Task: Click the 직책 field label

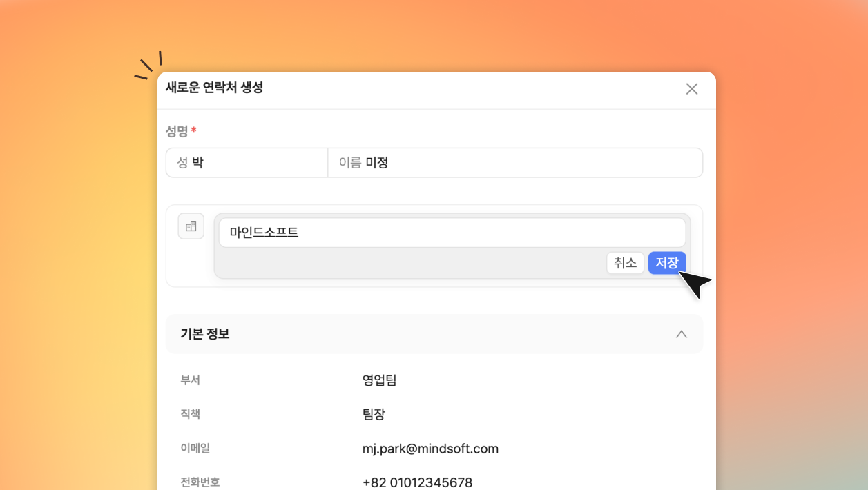Action: [190, 414]
